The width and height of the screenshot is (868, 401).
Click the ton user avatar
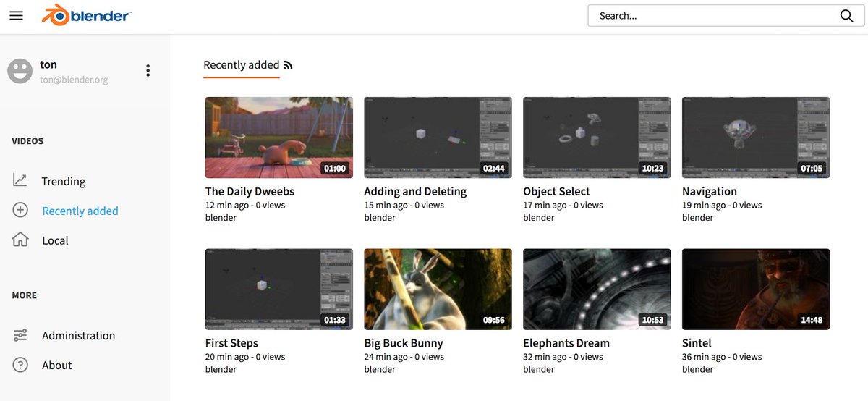pos(20,71)
